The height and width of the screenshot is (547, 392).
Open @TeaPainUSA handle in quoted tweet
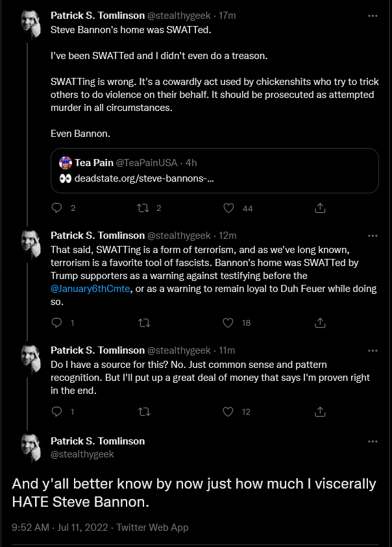coord(147,163)
